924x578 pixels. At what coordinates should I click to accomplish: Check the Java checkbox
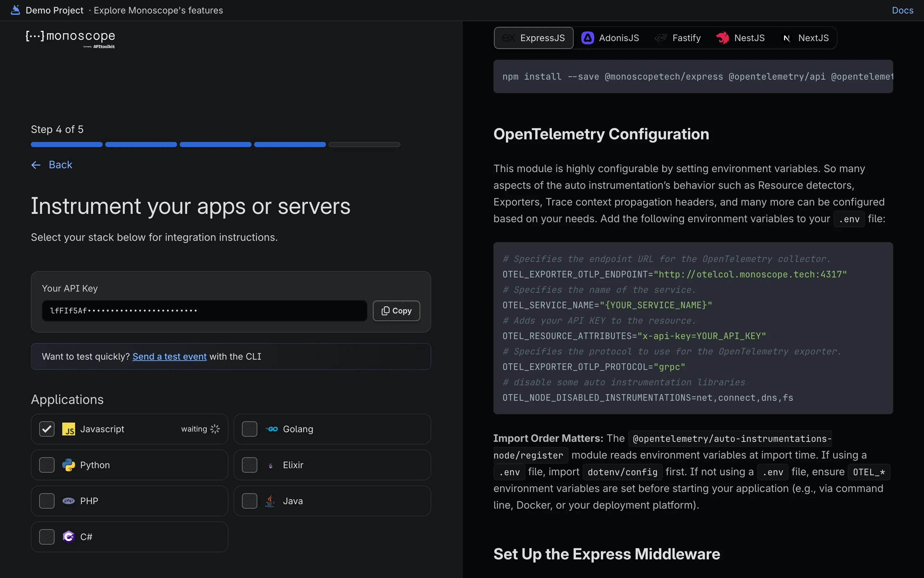pyautogui.click(x=250, y=501)
